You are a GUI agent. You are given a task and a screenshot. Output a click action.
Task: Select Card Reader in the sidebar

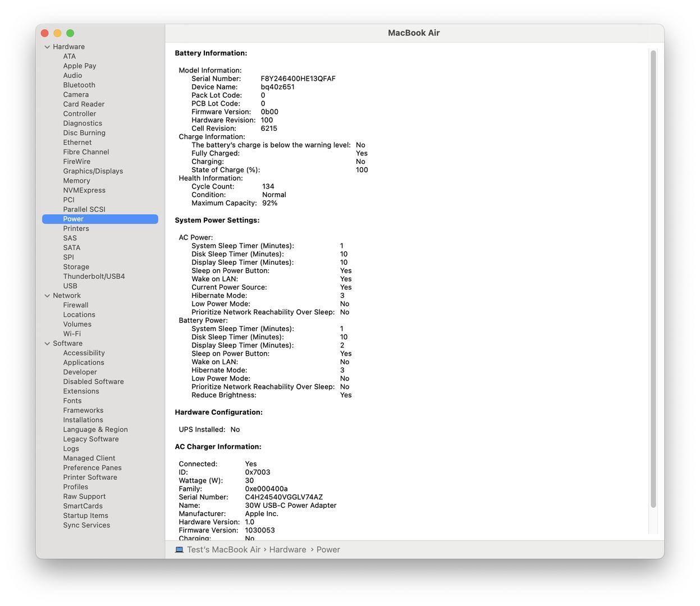tap(84, 104)
